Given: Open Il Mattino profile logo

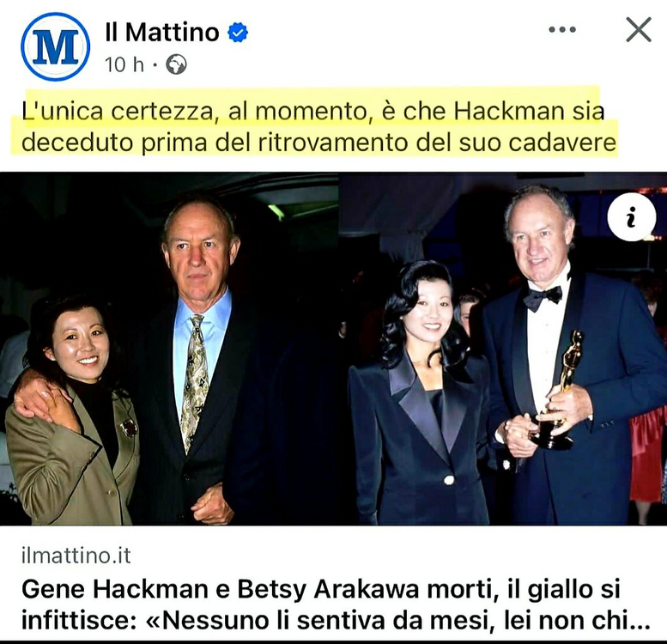Looking at the screenshot, I should 55,46.
